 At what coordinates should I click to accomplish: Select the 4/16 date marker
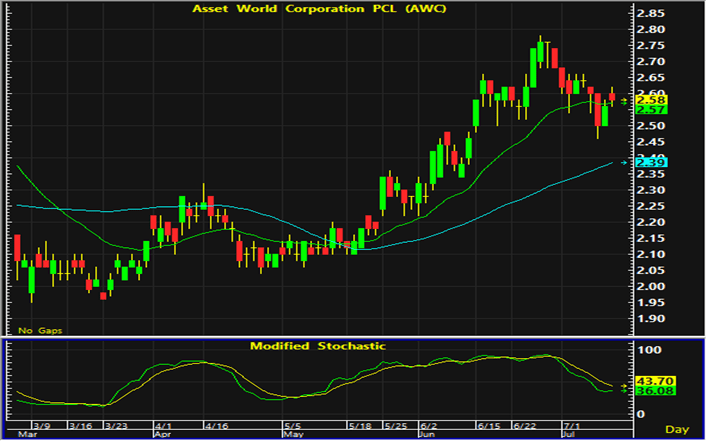[216, 426]
